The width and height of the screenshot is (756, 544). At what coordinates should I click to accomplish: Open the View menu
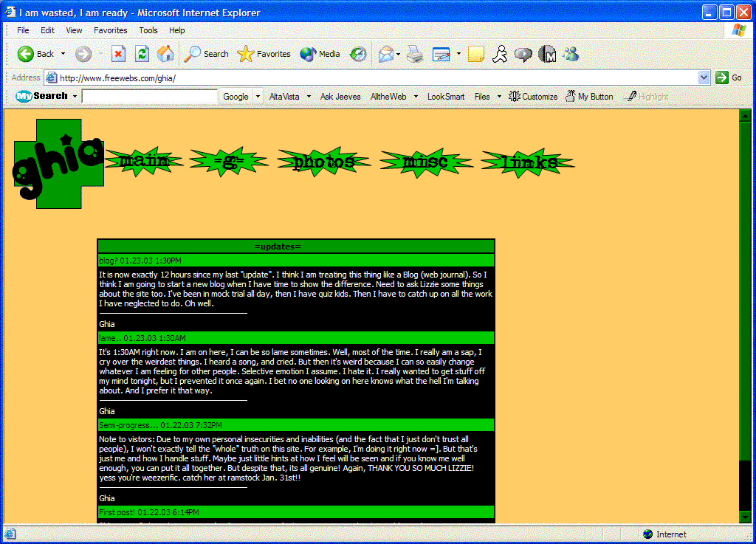point(74,30)
